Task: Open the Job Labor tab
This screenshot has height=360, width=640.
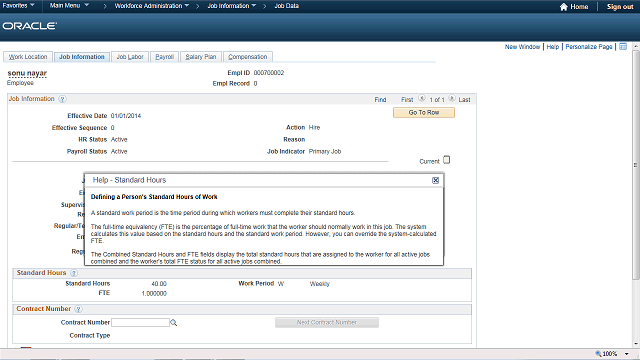Action: 130,57
